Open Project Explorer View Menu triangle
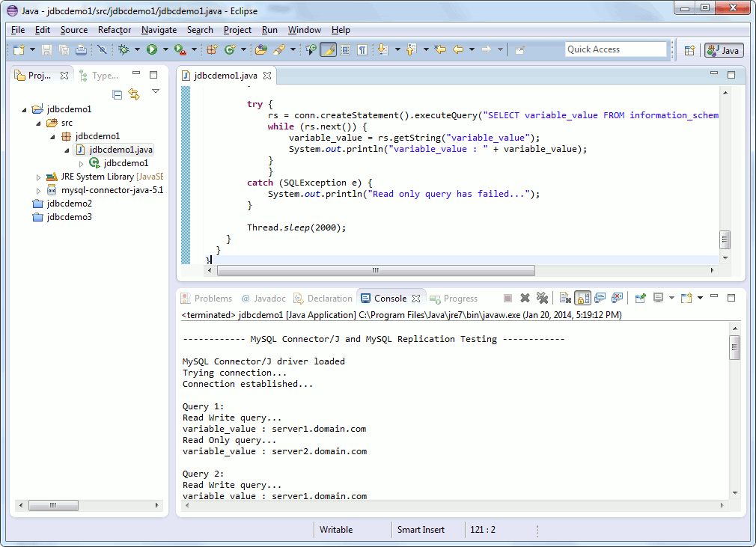 coord(155,91)
